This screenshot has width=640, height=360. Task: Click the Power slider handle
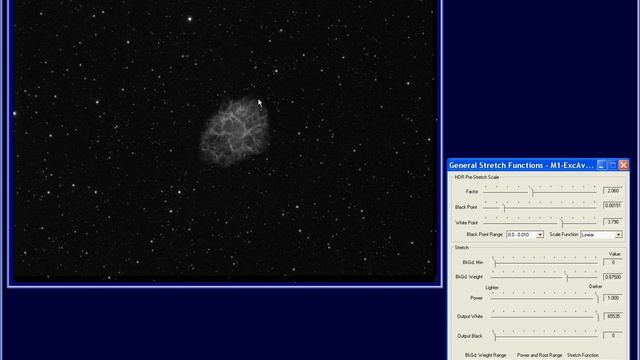coord(597,298)
